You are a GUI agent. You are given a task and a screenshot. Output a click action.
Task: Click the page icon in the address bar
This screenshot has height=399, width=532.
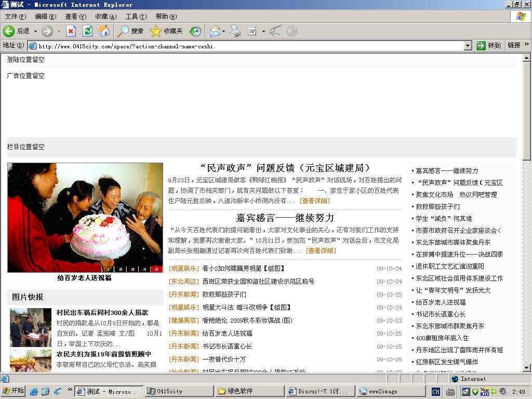[x=33, y=46]
